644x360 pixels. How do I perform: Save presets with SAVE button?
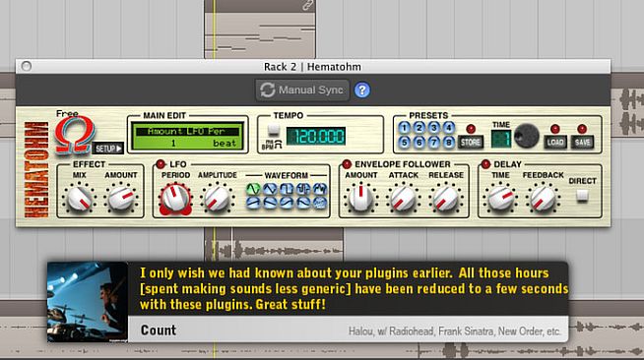click(582, 143)
